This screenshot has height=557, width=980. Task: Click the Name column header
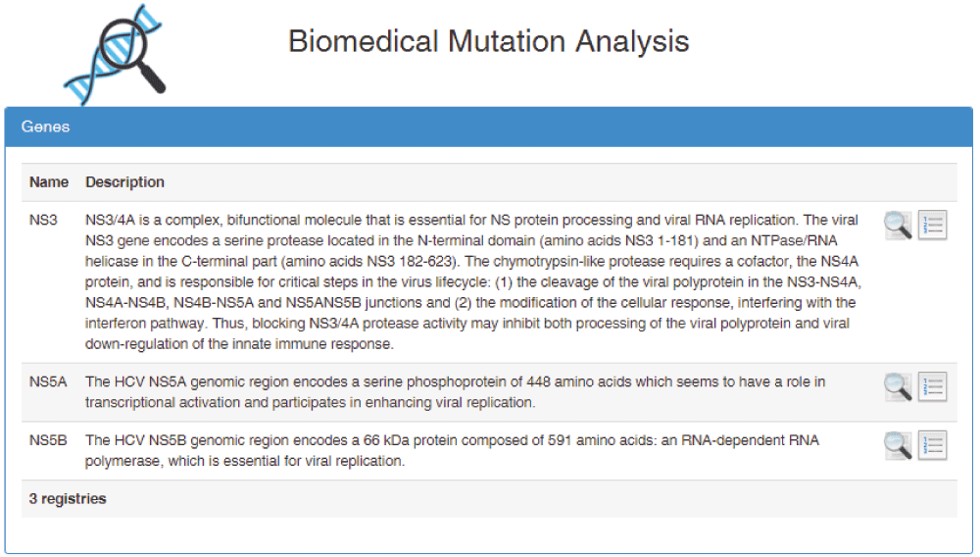pos(49,182)
